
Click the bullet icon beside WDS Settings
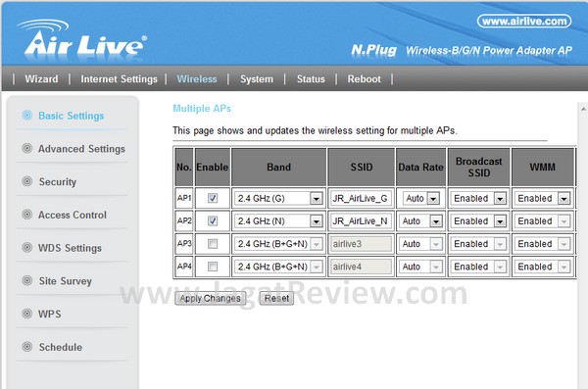pyautogui.click(x=27, y=247)
